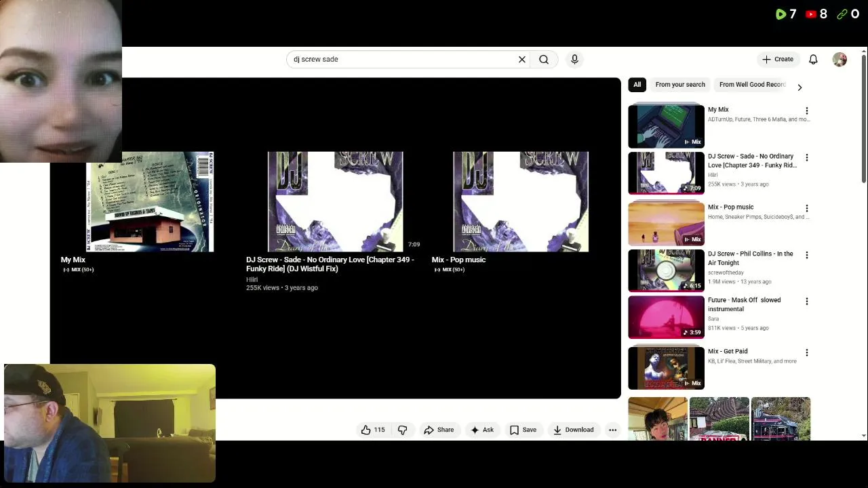Open the account avatar menu
The height and width of the screenshot is (488, 868).
(x=840, y=60)
